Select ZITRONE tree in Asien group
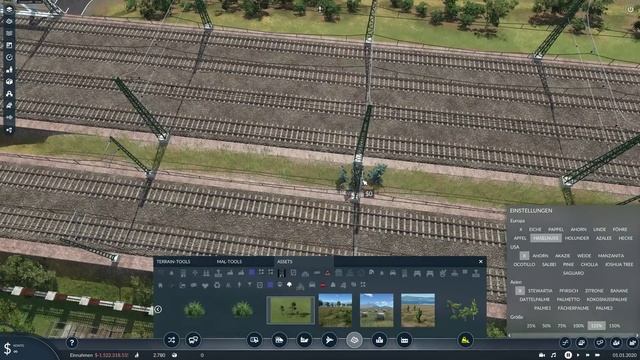Screen dimensions: 640x360 (x=594, y=291)
